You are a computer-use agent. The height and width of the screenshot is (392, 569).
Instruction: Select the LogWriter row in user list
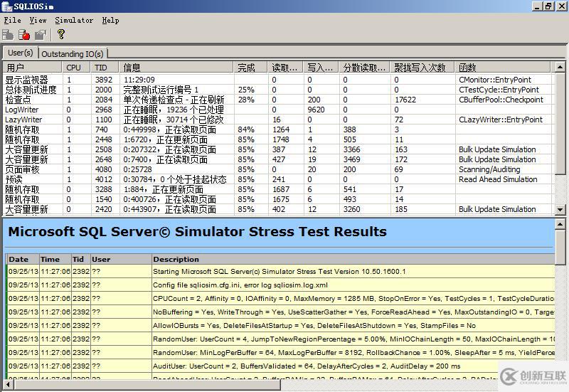pyautogui.click(x=22, y=110)
